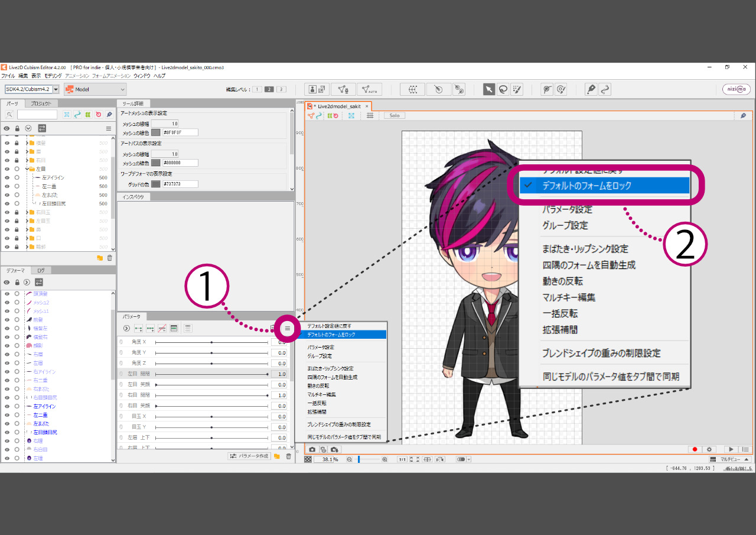Select the manual mesh edit tool

(x=343, y=89)
